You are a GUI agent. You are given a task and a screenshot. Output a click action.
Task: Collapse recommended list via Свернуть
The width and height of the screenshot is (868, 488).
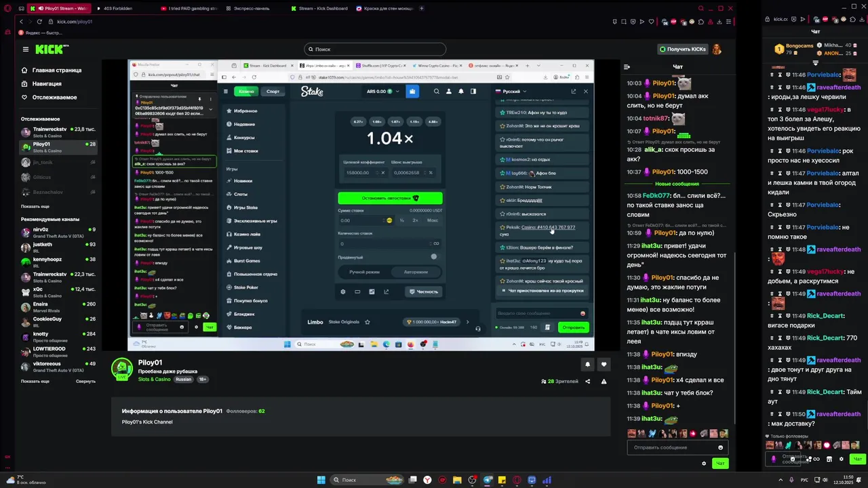[x=85, y=381]
